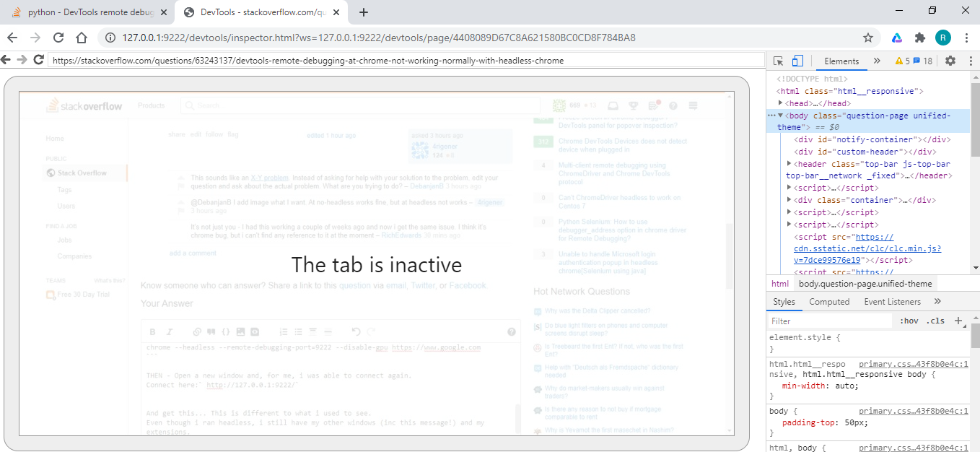Reload the screencast page with its refresh icon
The image size is (980, 452).
click(39, 60)
